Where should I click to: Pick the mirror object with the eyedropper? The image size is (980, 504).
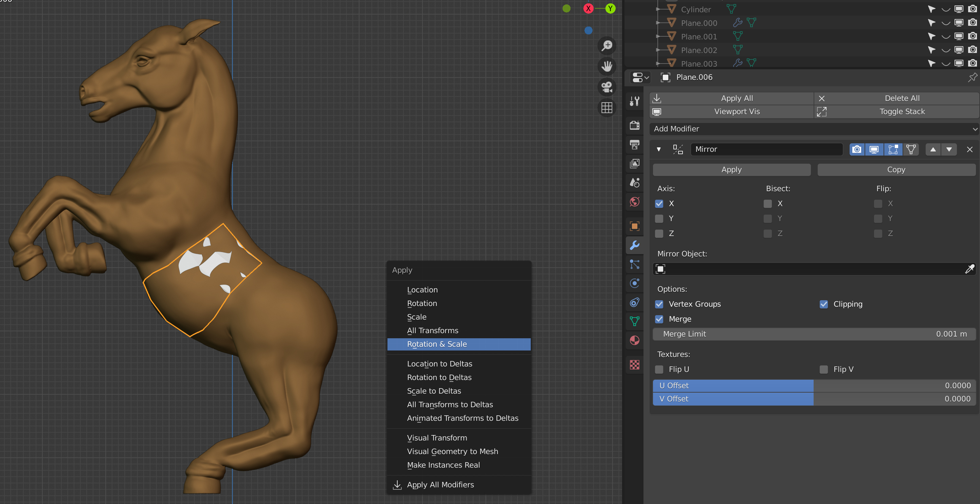[x=969, y=269]
